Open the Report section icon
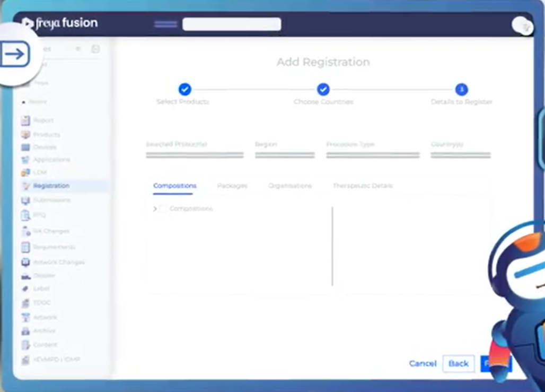545x392 pixels. (x=25, y=120)
